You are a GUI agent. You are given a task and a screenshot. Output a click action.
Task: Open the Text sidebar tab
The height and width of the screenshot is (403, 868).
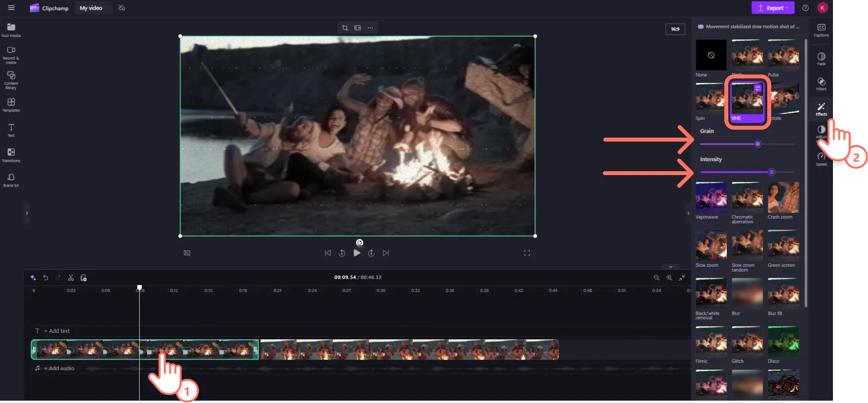tap(11, 130)
